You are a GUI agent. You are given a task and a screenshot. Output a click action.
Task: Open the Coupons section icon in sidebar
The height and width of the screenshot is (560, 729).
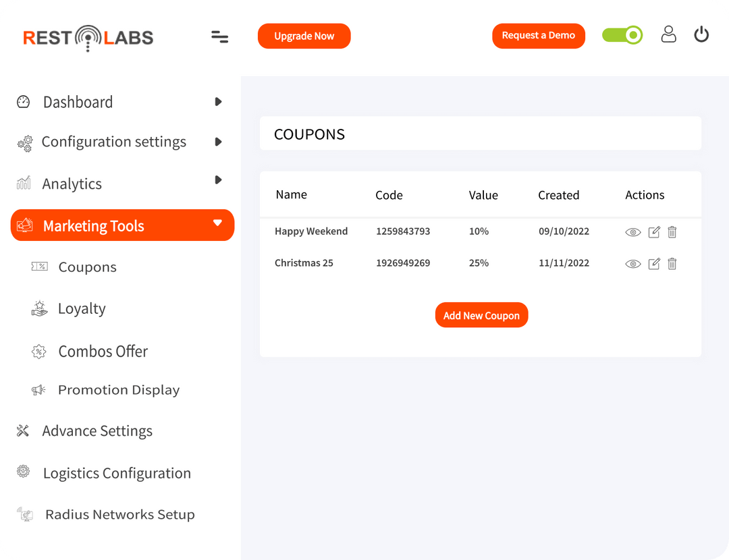point(39,267)
